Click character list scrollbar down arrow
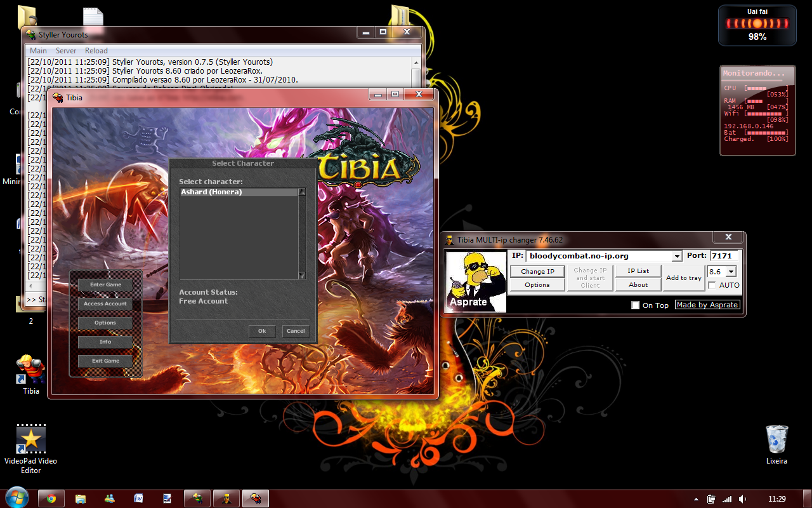The height and width of the screenshot is (508, 812). [x=302, y=276]
